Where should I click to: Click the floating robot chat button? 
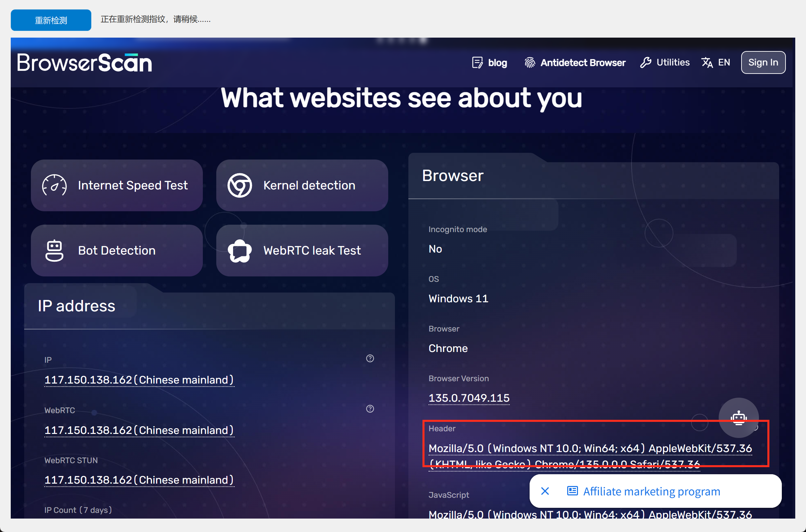(738, 418)
